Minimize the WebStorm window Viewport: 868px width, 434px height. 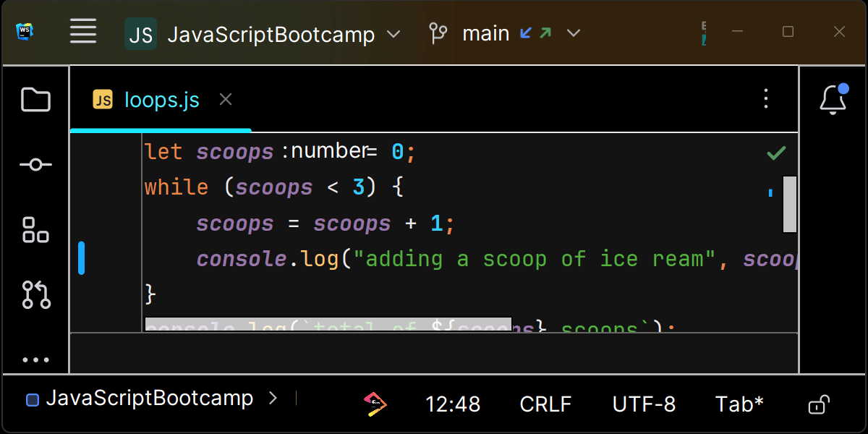(738, 32)
